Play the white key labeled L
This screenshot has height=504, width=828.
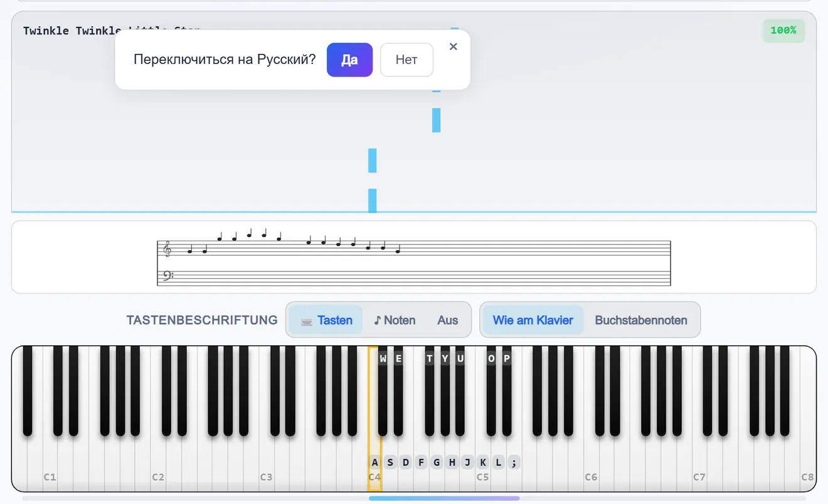coord(499,464)
